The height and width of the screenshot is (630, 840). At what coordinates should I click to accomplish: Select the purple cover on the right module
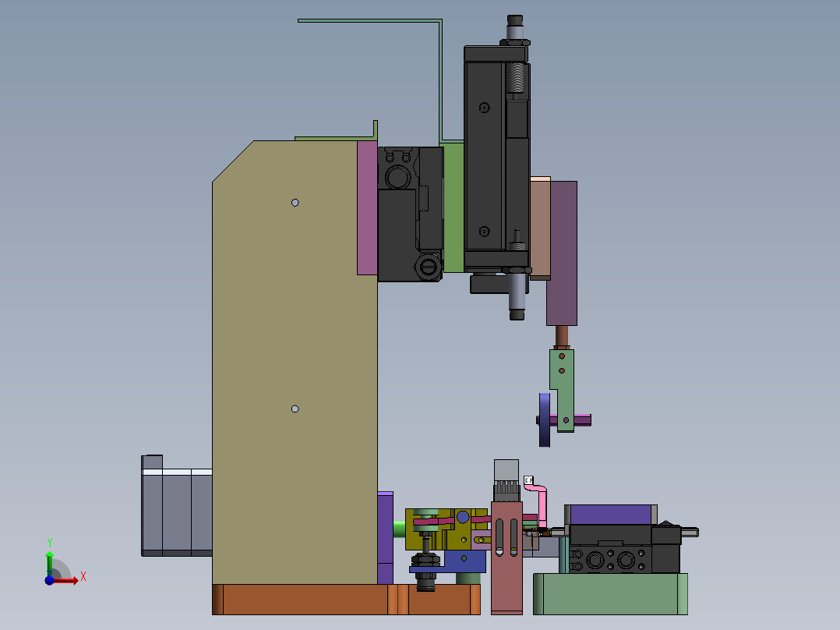(x=611, y=515)
